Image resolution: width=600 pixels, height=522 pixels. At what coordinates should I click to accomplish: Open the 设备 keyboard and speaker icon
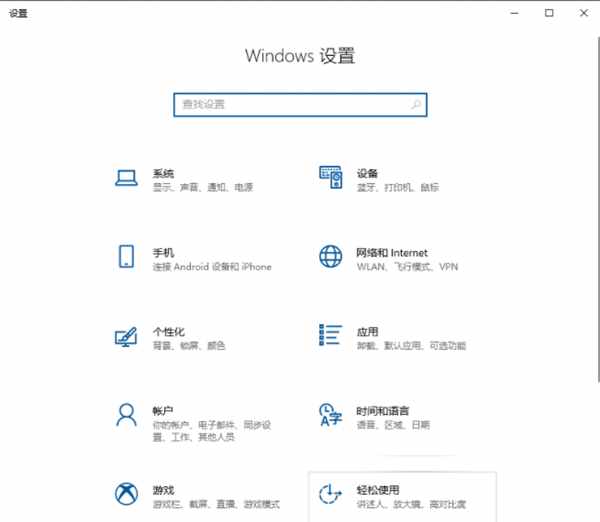[x=331, y=177]
